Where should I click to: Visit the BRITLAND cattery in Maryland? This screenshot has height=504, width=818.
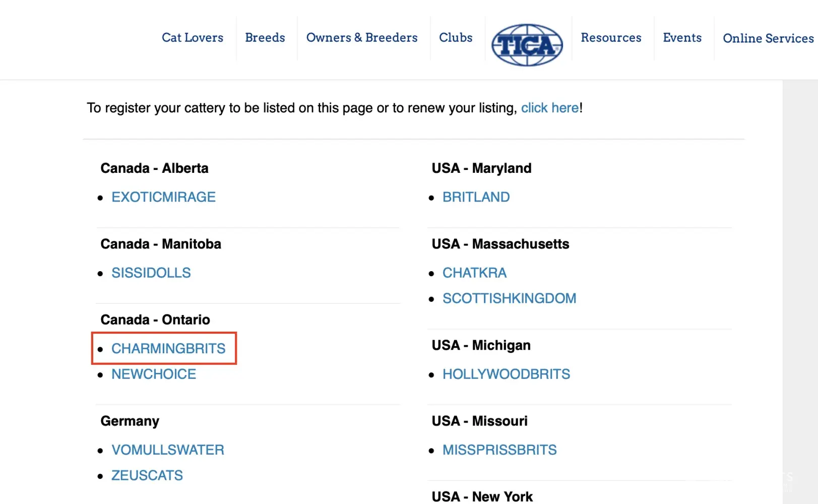(476, 197)
